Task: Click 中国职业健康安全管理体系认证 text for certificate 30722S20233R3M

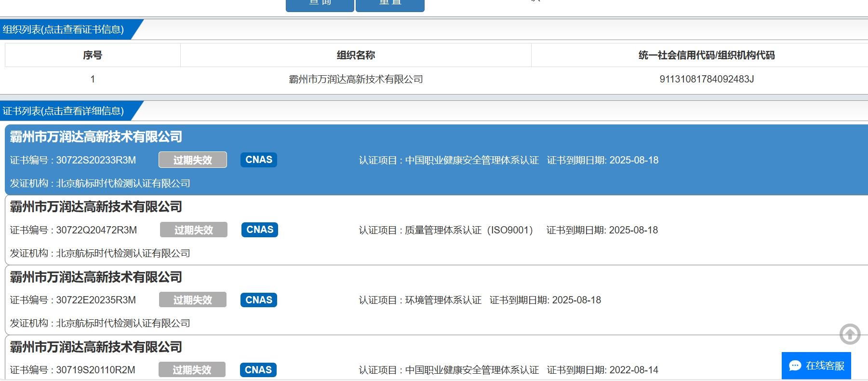Action: coord(472,160)
